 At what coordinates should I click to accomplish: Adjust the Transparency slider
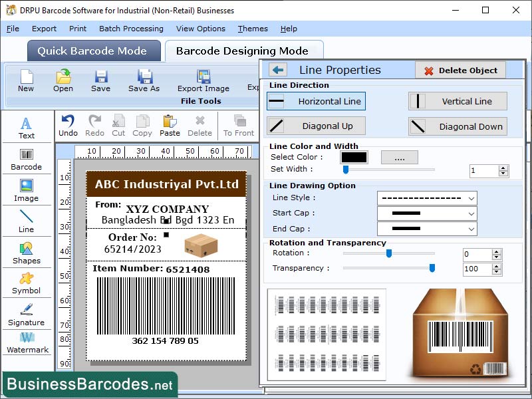click(432, 268)
